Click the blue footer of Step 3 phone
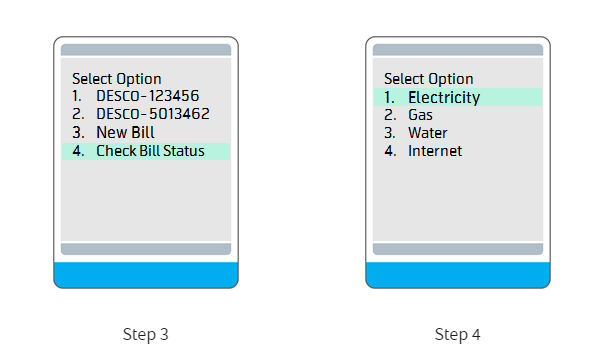This screenshot has width=606, height=363. coord(146,275)
